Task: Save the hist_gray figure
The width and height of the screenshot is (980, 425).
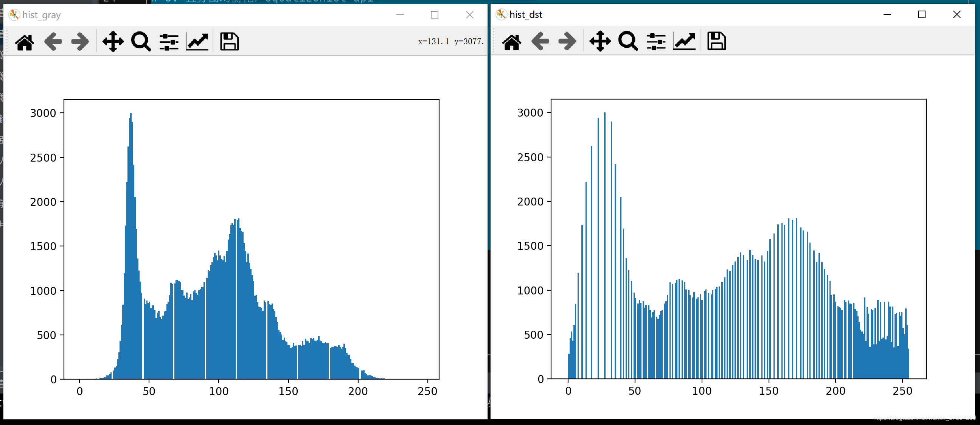Action: (230, 42)
